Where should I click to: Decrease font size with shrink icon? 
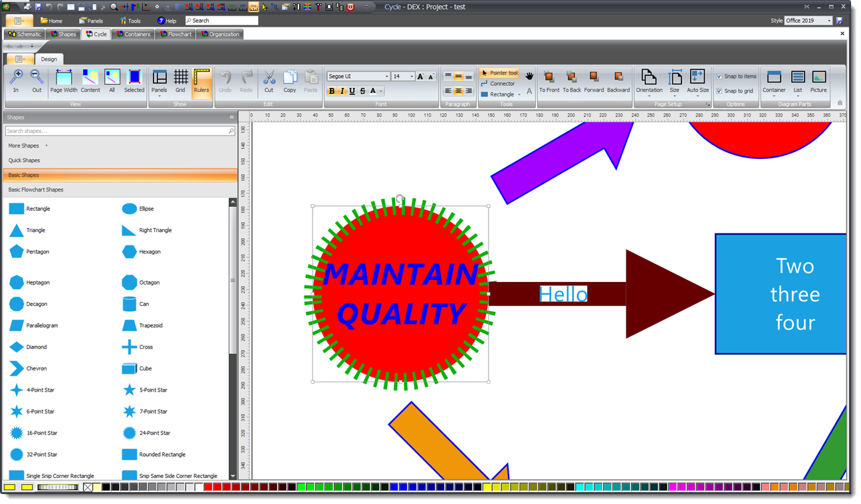click(x=431, y=76)
